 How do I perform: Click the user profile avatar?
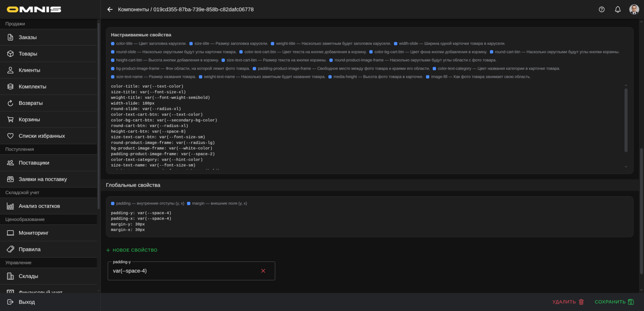pos(634,9)
